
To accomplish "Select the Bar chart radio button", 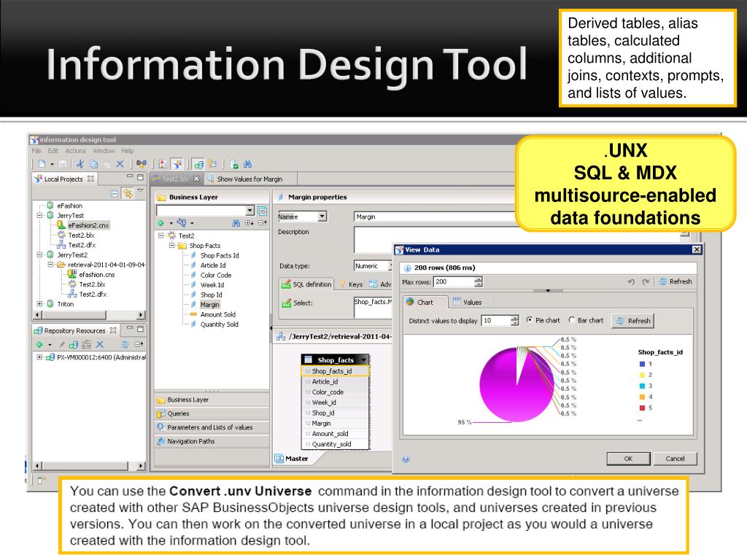I will pos(572,320).
